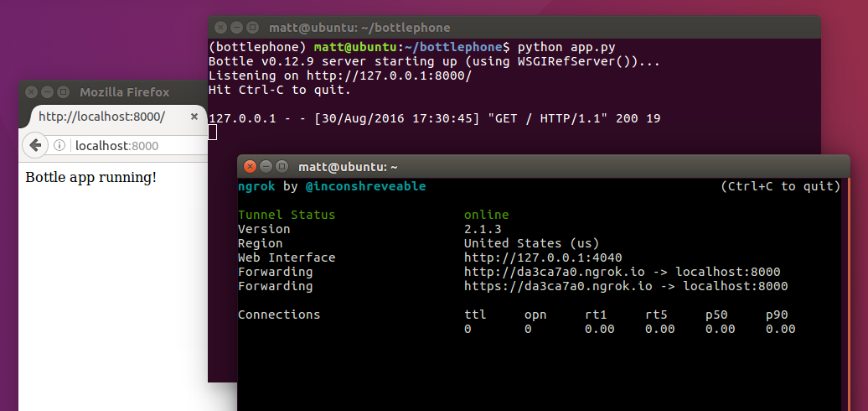The height and width of the screenshot is (411, 868).
Task: Minimize the Mozilla Firefox window
Action: click(48, 92)
